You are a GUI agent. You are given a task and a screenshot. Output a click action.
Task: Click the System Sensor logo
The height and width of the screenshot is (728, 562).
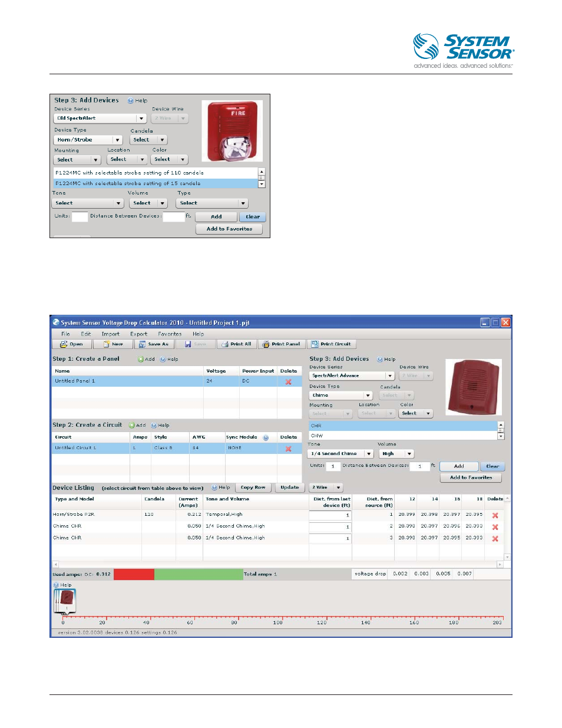click(463, 51)
